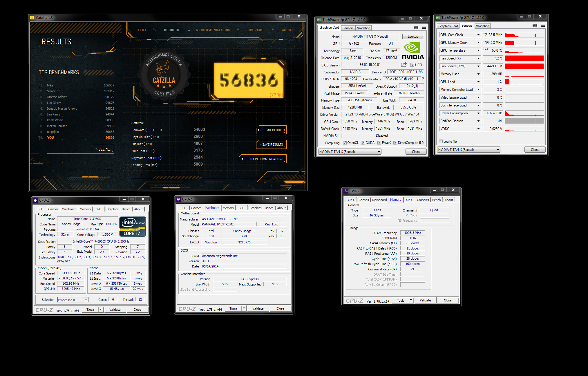The image size is (588, 376).
Task: Click the Driver Version field in GPU-Z
Action: click(x=382, y=114)
